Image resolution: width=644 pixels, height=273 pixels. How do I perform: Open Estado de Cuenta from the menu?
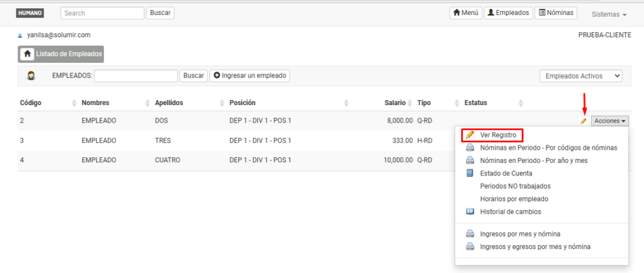pos(506,173)
